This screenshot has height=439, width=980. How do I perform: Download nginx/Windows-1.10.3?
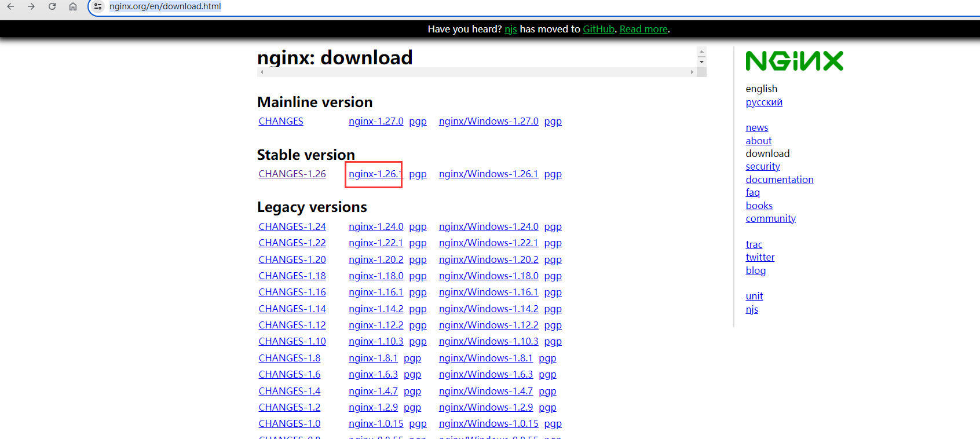point(489,341)
